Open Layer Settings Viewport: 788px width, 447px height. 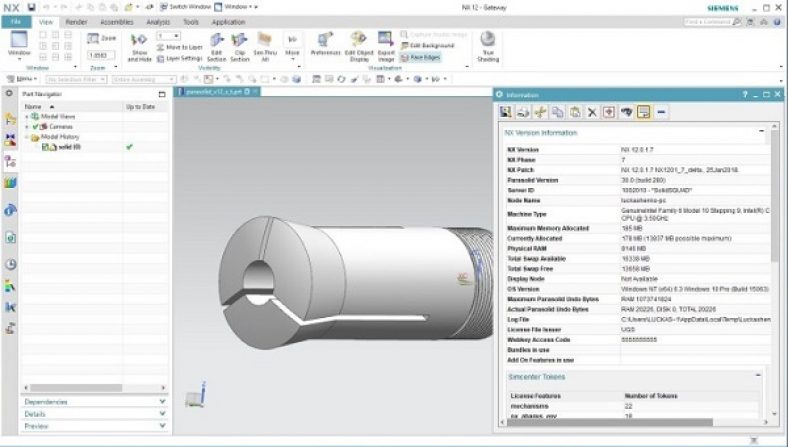179,58
